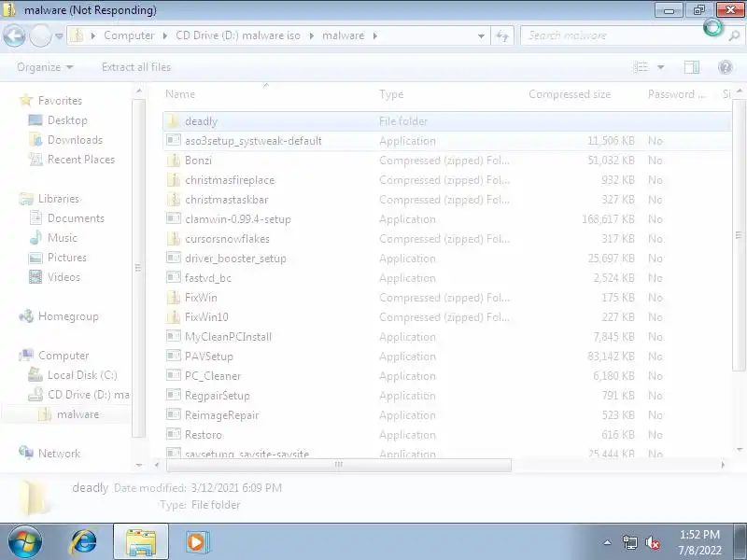Screen dimensions: 747x560
Task: Open the Videos library
Action: pos(63,276)
